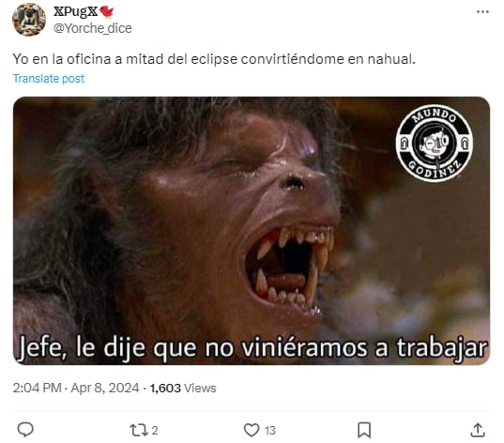
Task: Open the three-dot more options menu
Action: coord(482,12)
